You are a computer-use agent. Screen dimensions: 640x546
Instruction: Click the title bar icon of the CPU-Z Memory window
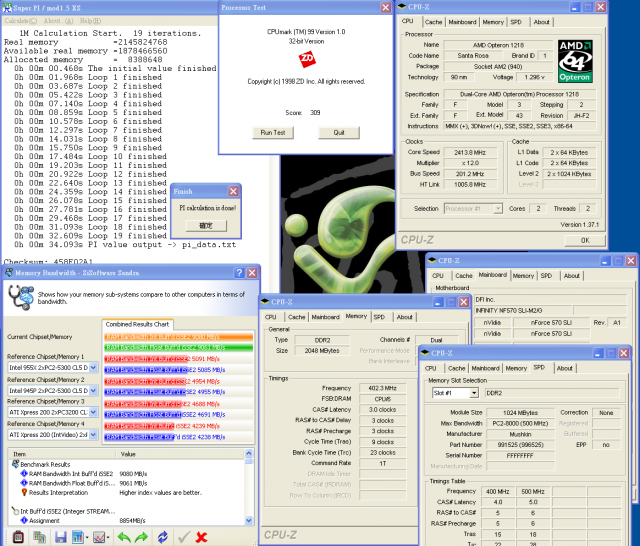[265, 302]
